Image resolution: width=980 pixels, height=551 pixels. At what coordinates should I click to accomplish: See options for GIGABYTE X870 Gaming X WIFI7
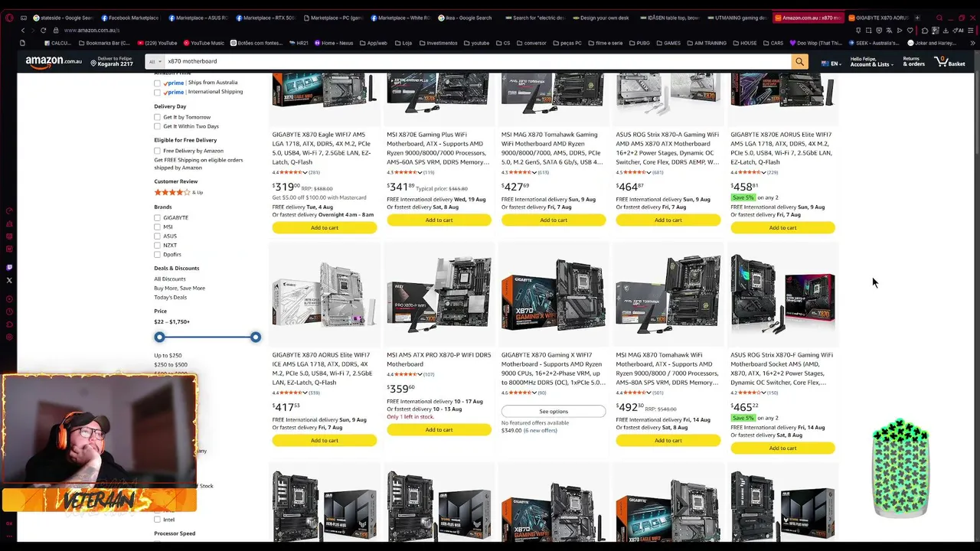pos(554,411)
